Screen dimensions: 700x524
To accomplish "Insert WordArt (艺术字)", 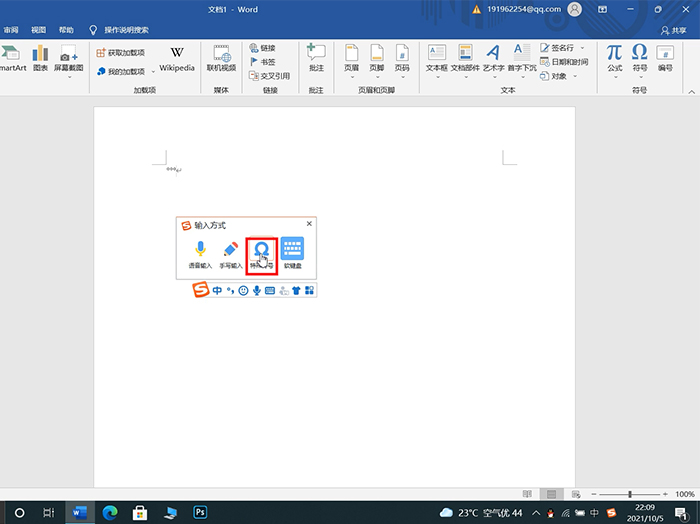I will [493, 62].
